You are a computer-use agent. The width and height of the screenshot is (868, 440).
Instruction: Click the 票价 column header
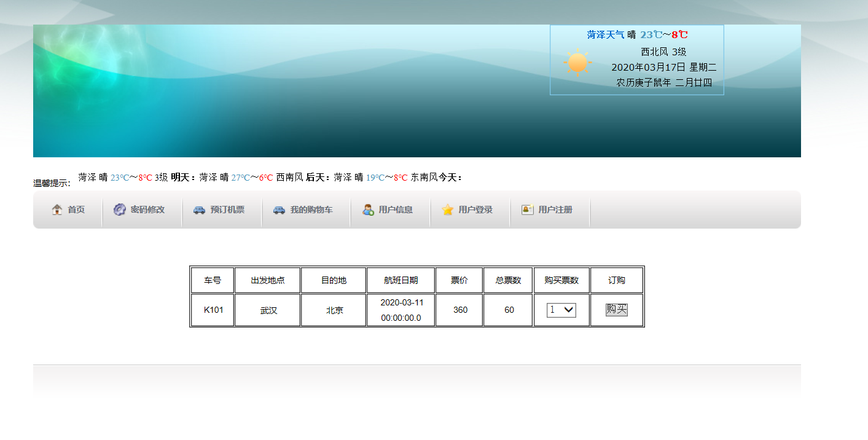point(459,280)
